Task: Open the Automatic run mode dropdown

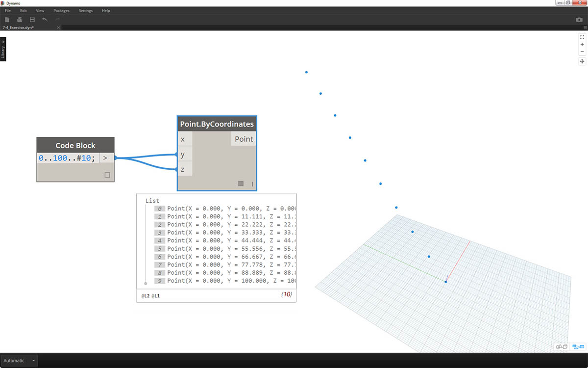Action: click(19, 361)
